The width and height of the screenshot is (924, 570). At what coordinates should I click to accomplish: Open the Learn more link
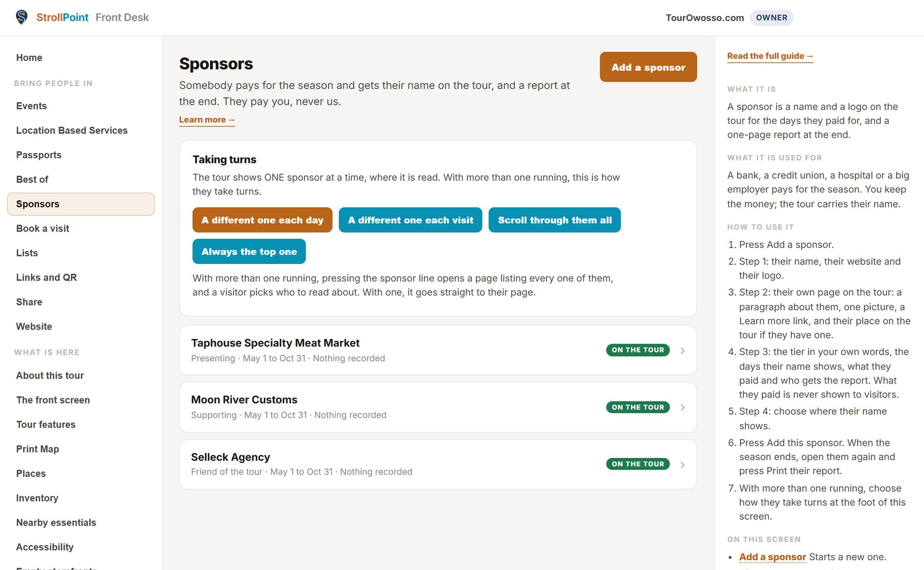pyautogui.click(x=207, y=120)
